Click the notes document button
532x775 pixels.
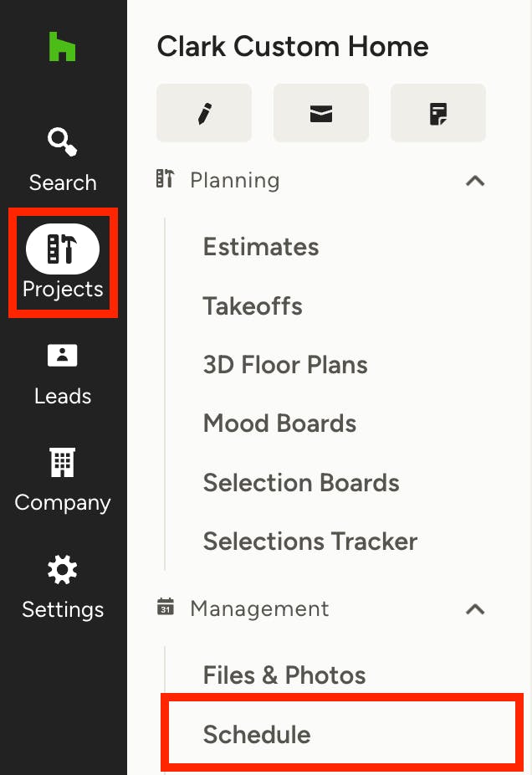(x=438, y=113)
